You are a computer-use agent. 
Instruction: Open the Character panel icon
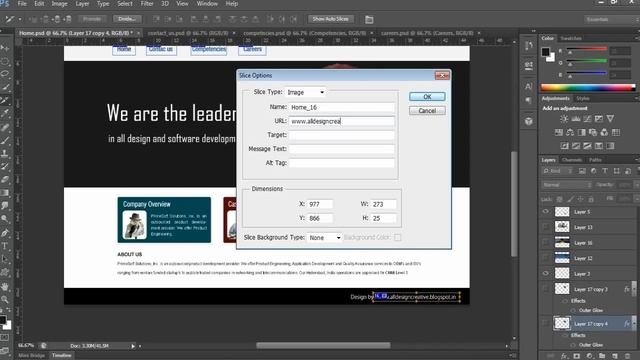(529, 87)
